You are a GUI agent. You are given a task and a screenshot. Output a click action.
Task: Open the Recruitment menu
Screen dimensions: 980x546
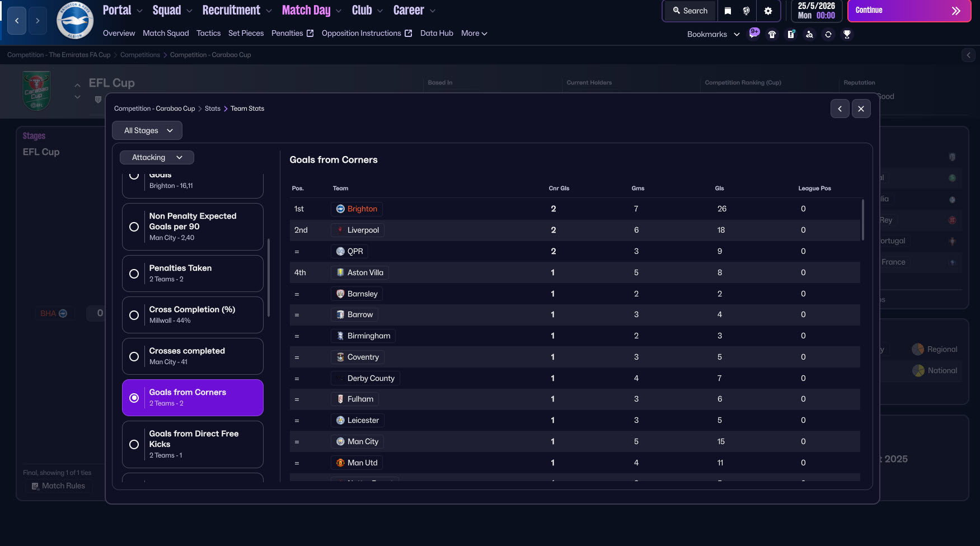(236, 11)
